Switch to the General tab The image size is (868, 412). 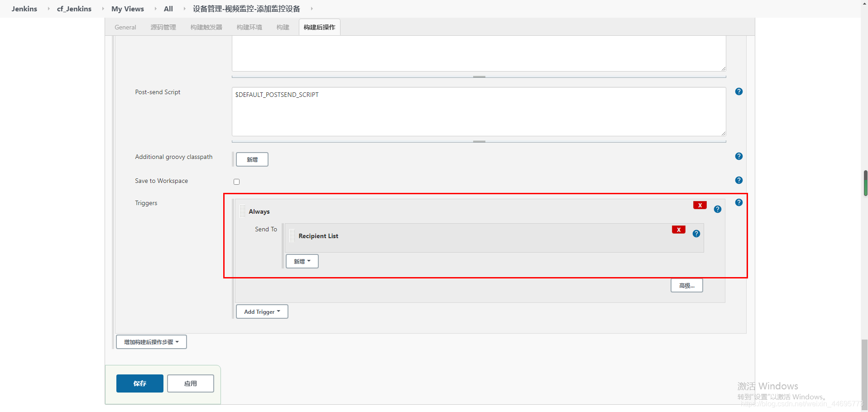[125, 27]
